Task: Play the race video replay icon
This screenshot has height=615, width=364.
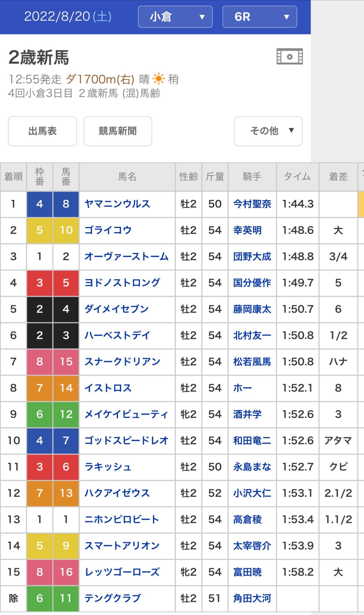Action: point(289,57)
